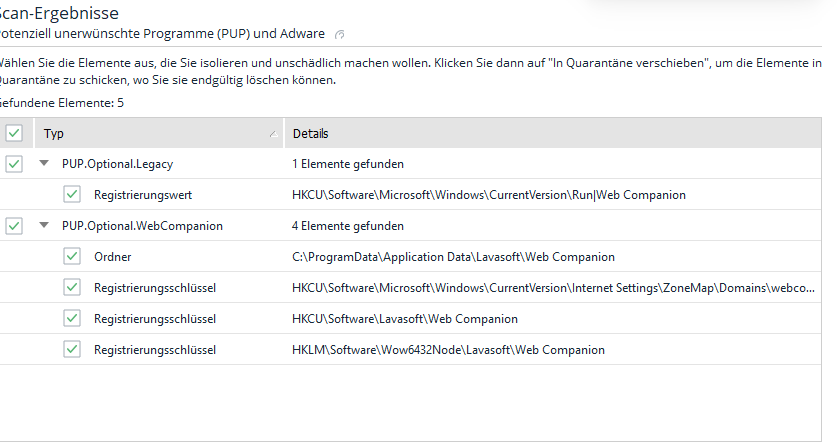Collapse the PUP.Optional.WebCompanion group
837x443 pixels.
[43, 226]
